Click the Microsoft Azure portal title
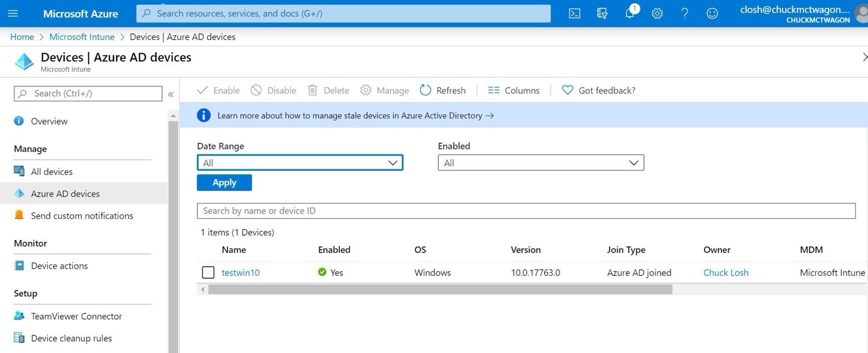 pyautogui.click(x=81, y=13)
